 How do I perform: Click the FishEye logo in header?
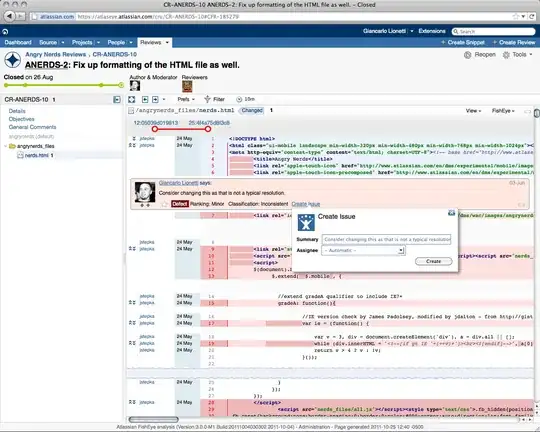(5, 32)
